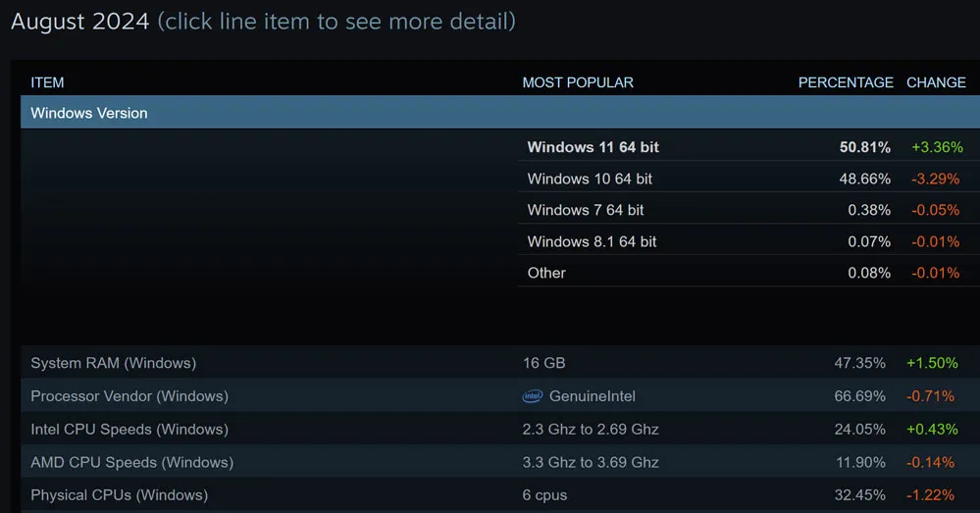Select the Other Windows version entry
The width and height of the screenshot is (980, 513).
pyautogui.click(x=546, y=273)
